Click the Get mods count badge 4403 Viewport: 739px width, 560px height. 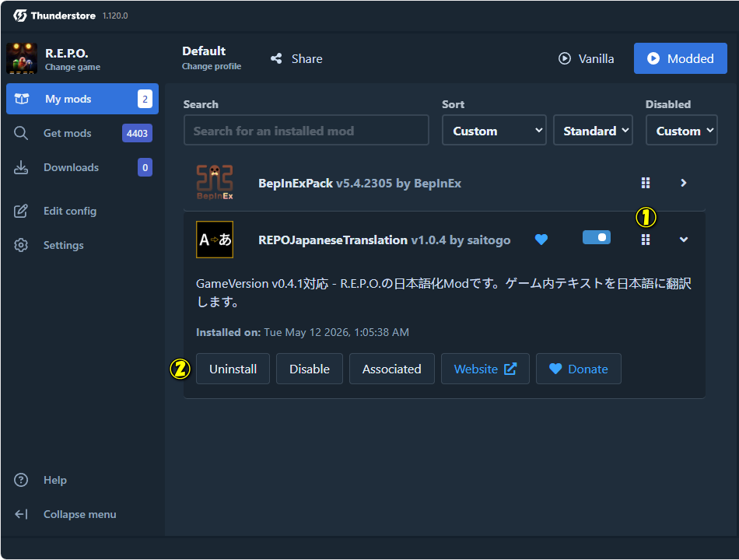click(137, 134)
